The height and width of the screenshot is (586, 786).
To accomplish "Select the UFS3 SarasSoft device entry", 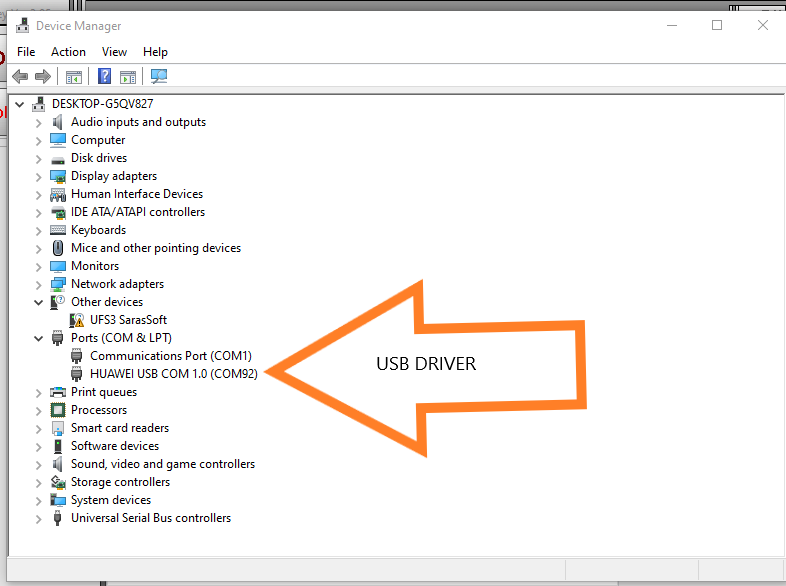I will (128, 320).
